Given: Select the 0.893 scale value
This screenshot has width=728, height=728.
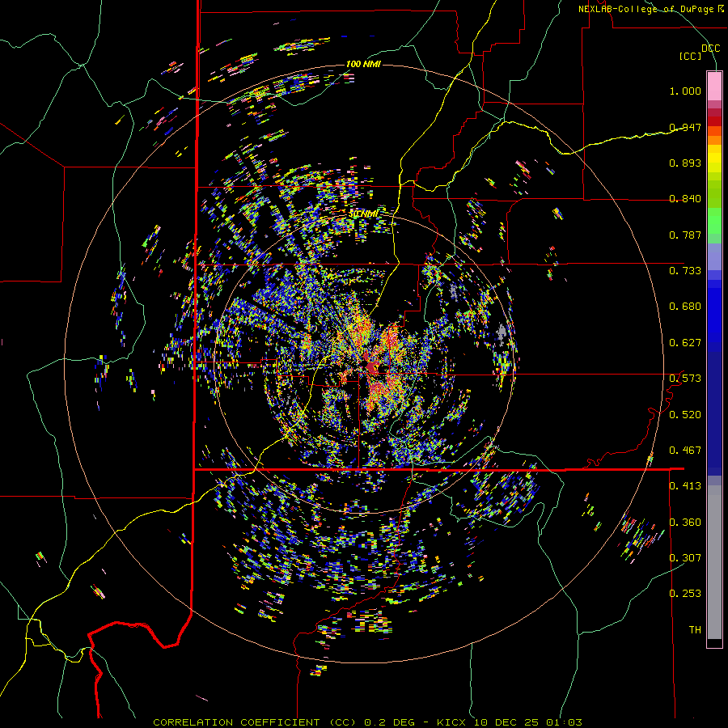Looking at the screenshot, I should (685, 163).
